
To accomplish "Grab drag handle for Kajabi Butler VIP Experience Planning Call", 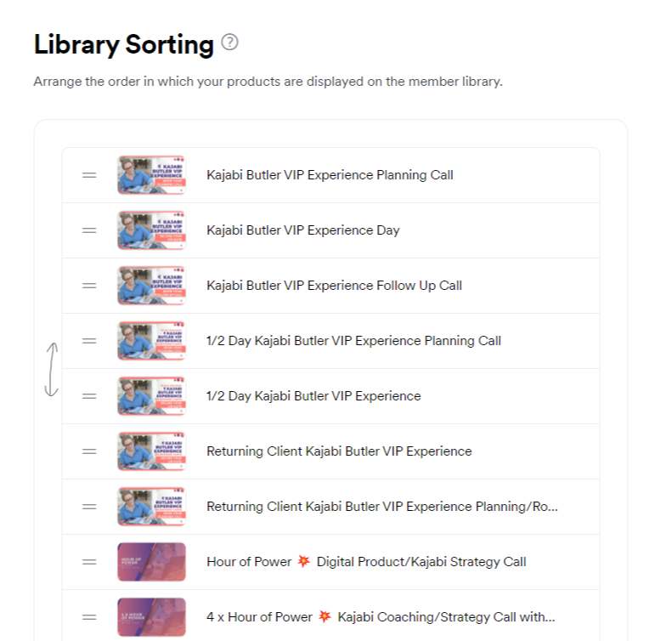I will pos(89,175).
